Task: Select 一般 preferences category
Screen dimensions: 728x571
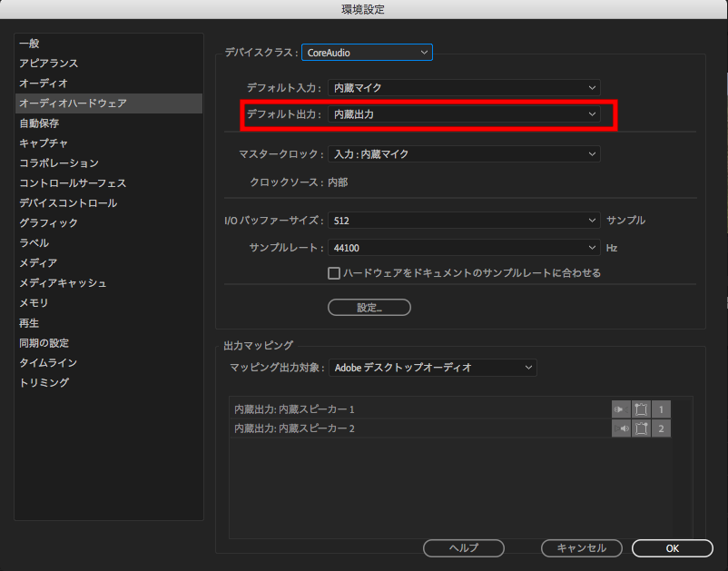Action: click(109, 44)
